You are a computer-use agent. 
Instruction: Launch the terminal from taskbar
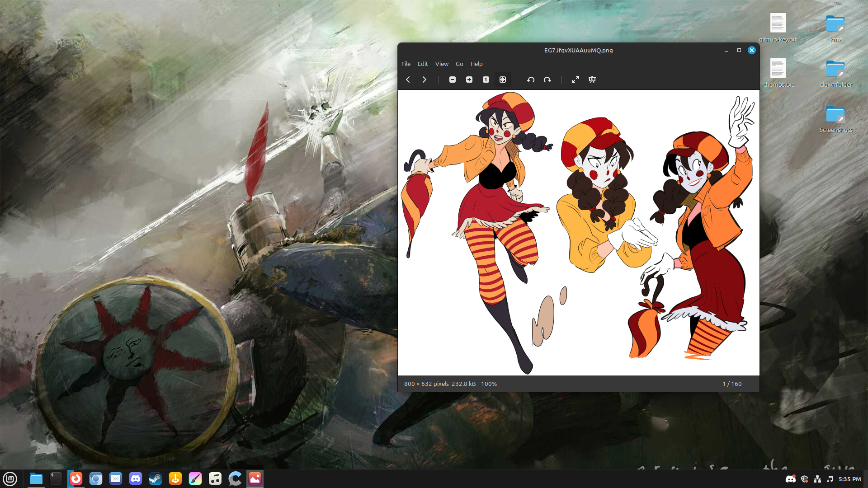pyautogui.click(x=56, y=479)
